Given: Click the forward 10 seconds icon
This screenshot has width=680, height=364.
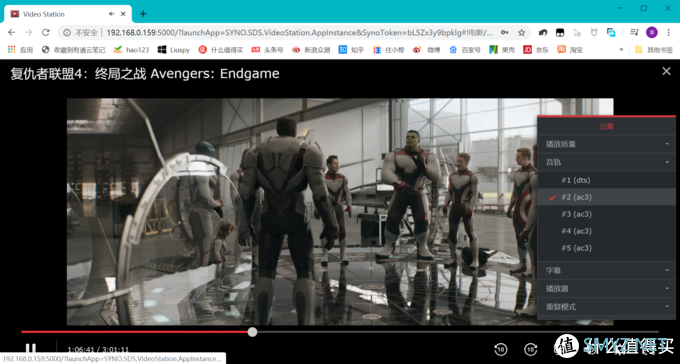Looking at the screenshot, I should (x=531, y=349).
